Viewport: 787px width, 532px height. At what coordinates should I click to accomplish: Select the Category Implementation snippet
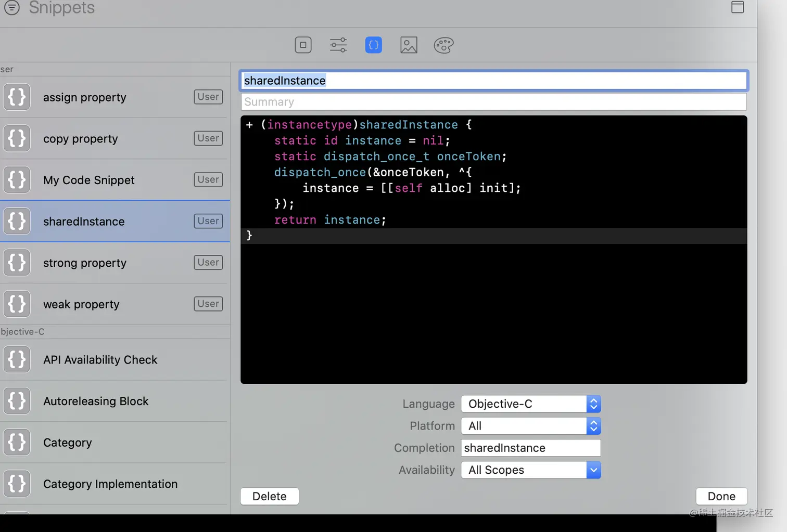coord(115,484)
